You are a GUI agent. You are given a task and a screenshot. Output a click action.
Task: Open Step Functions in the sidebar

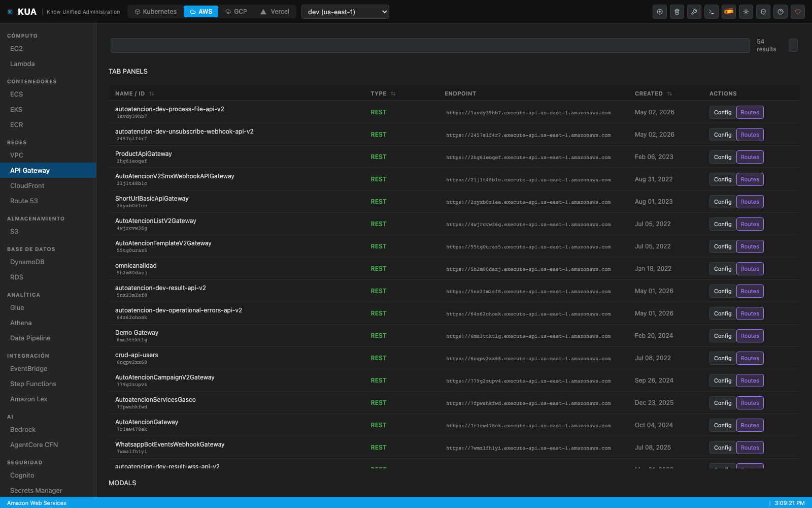pyautogui.click(x=48, y=384)
